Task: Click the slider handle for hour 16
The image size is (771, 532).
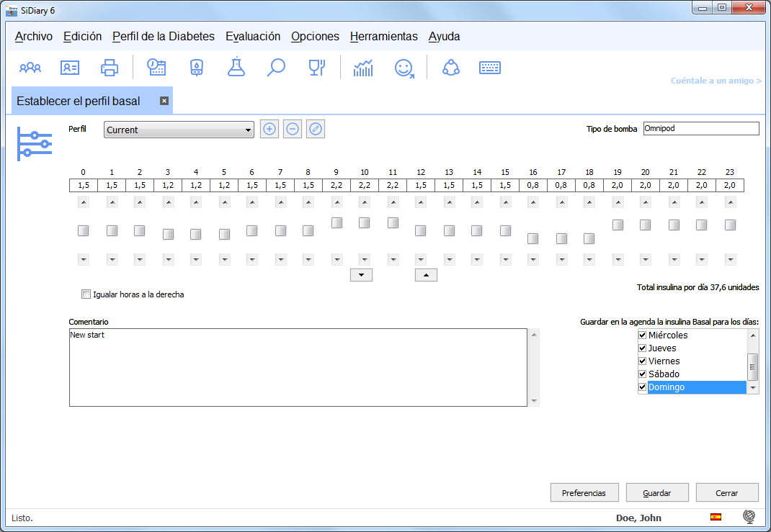Action: coord(532,238)
